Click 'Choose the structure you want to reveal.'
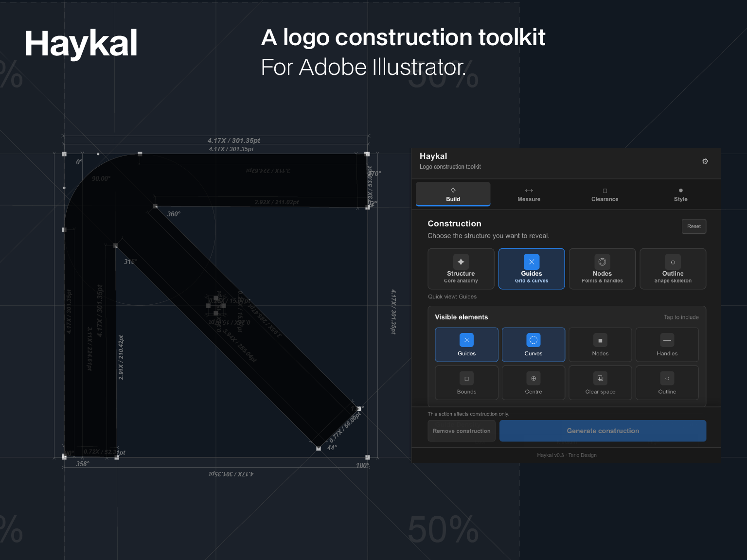747x560 pixels. 488,236
